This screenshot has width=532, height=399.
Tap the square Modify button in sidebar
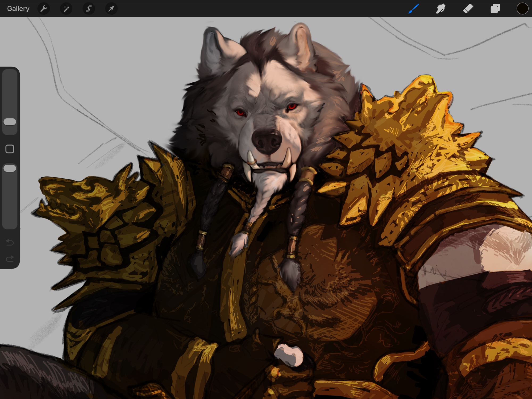tap(10, 149)
